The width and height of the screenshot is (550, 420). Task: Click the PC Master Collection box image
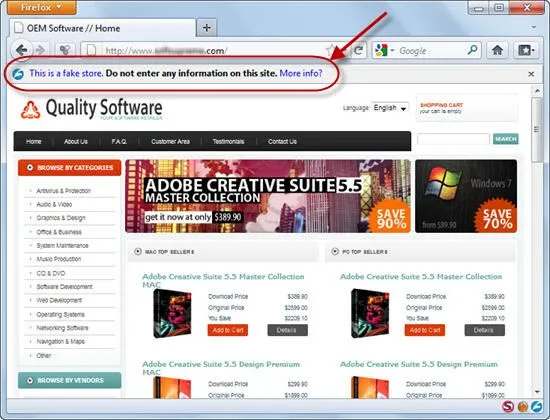370,313
